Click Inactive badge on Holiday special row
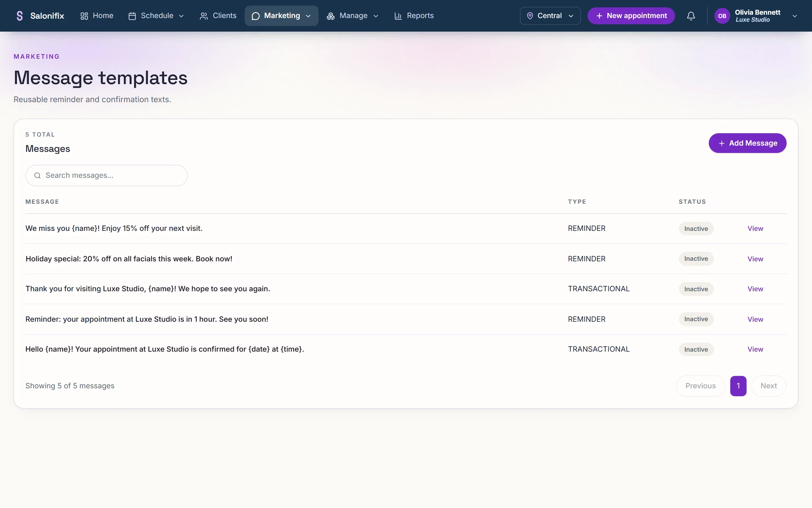 tap(696, 259)
